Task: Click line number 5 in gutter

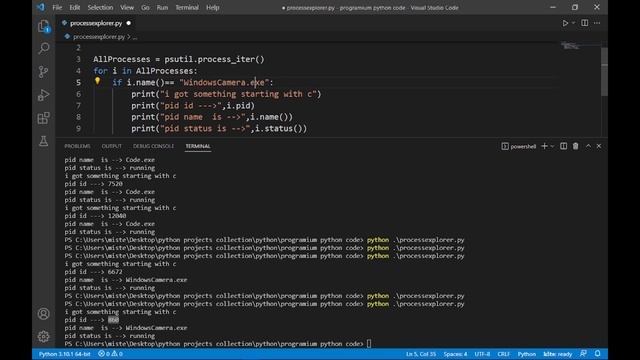Action: [78, 82]
